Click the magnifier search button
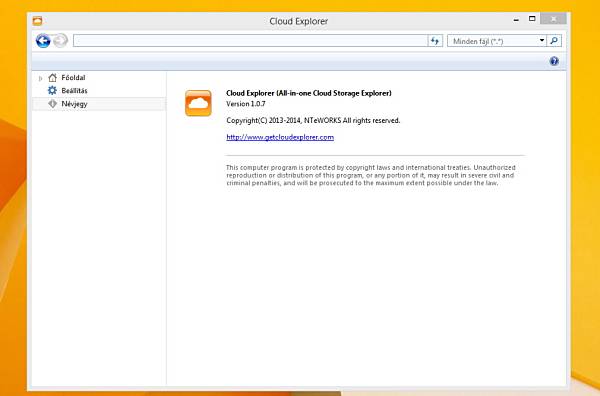This screenshot has height=396, width=600. click(554, 41)
